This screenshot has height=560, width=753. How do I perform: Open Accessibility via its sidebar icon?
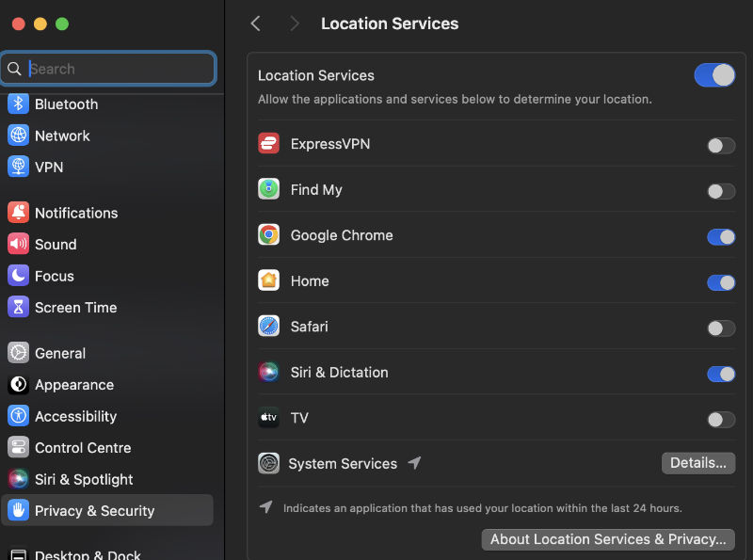click(18, 416)
